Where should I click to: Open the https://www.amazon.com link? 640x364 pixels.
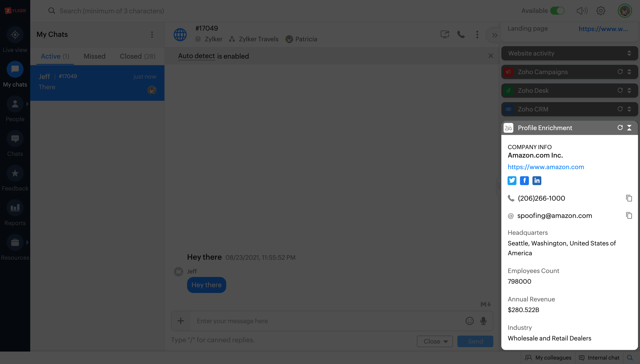click(546, 167)
